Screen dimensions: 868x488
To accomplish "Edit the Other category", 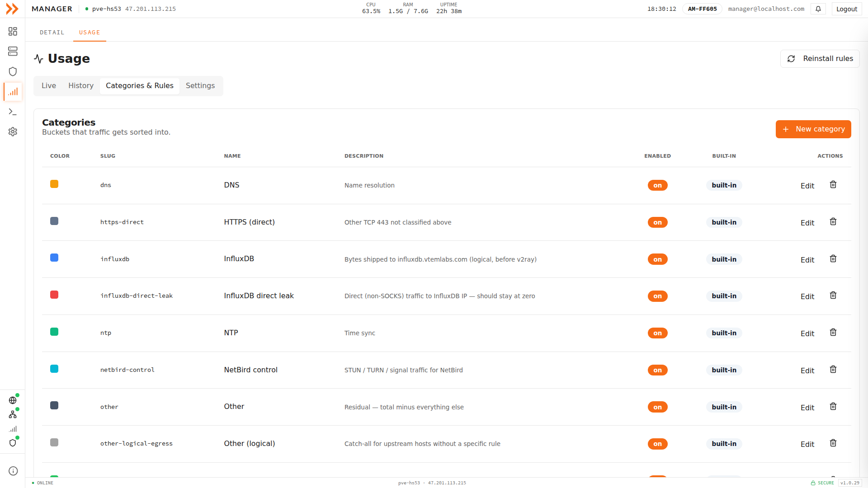I will pyautogui.click(x=807, y=408).
